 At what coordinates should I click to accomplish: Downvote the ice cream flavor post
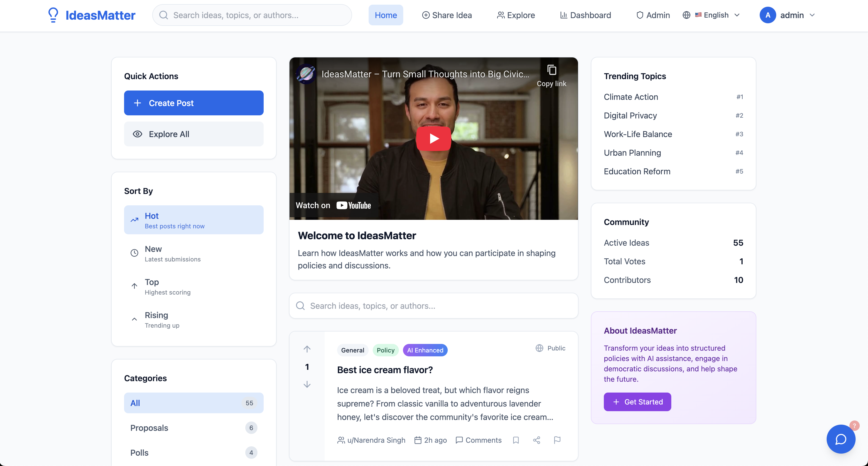(x=307, y=384)
